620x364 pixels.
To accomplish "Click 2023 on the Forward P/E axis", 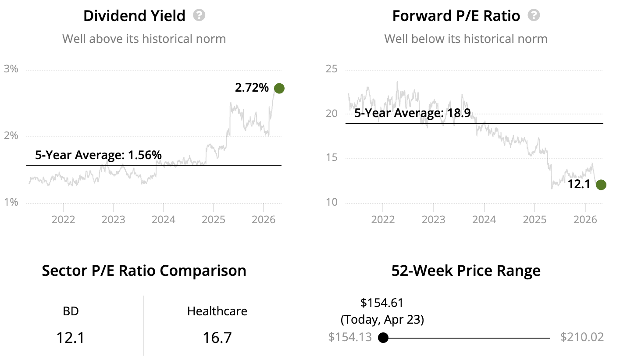I will 434,219.
